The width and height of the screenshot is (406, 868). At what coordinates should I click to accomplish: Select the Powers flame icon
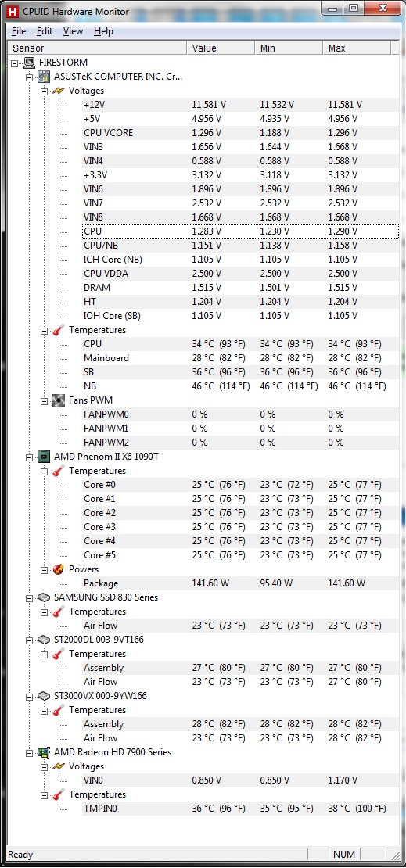(59, 569)
